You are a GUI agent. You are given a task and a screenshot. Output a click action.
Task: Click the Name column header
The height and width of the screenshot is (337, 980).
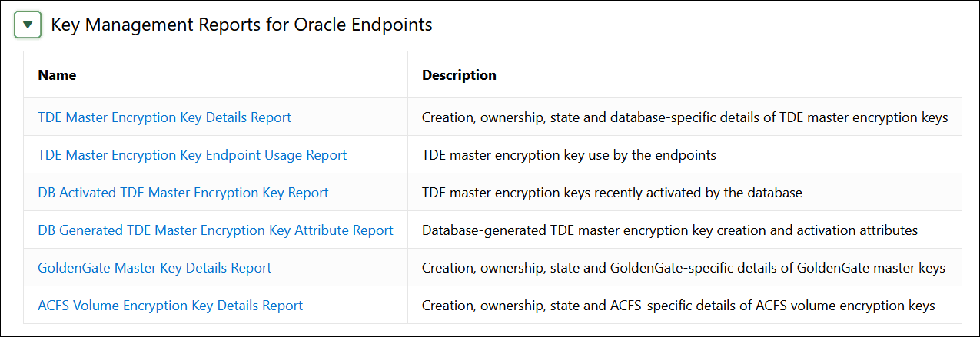(57, 75)
